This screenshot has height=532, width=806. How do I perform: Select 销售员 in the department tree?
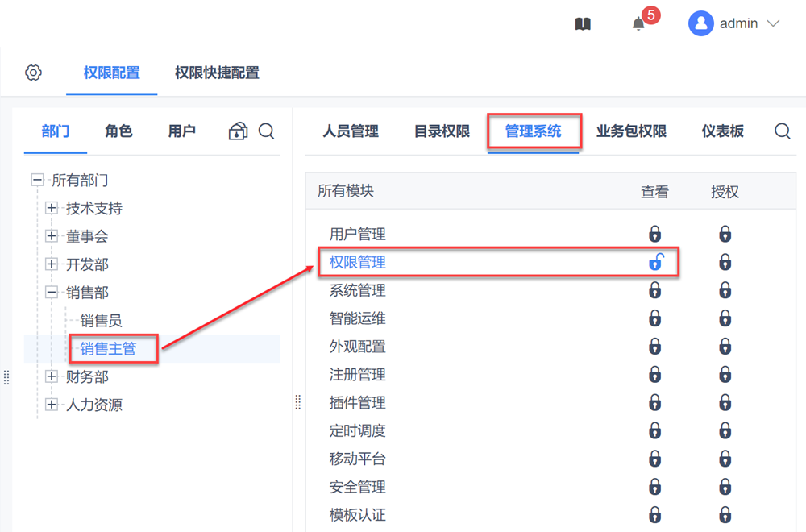pyautogui.click(x=101, y=321)
